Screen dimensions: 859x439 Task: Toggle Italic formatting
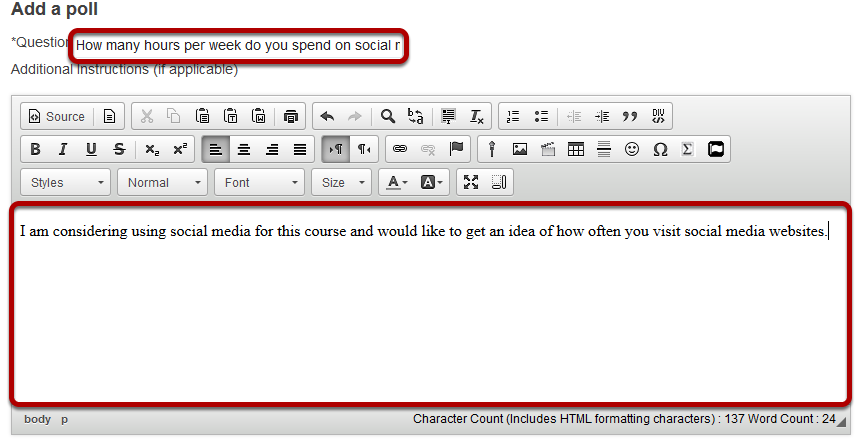click(63, 149)
